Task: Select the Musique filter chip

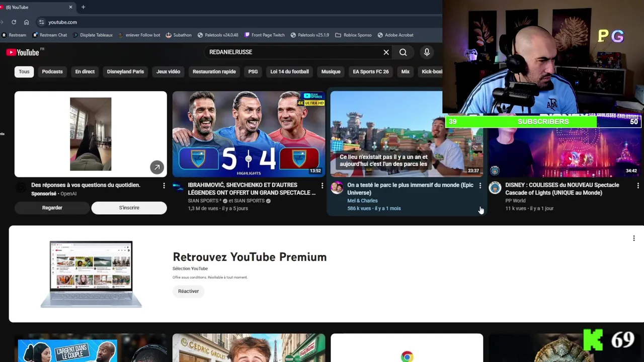Action: 331,71
